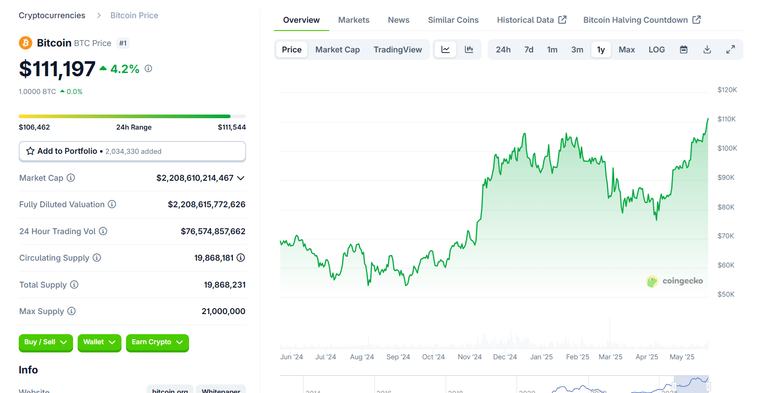Expand the Market Cap value chevron
The image size is (768, 393).
click(x=240, y=178)
